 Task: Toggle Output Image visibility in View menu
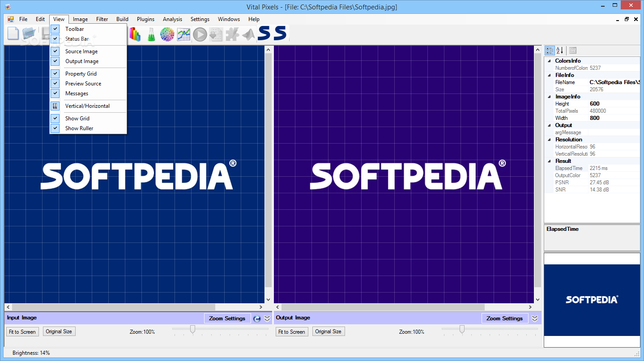pos(88,61)
